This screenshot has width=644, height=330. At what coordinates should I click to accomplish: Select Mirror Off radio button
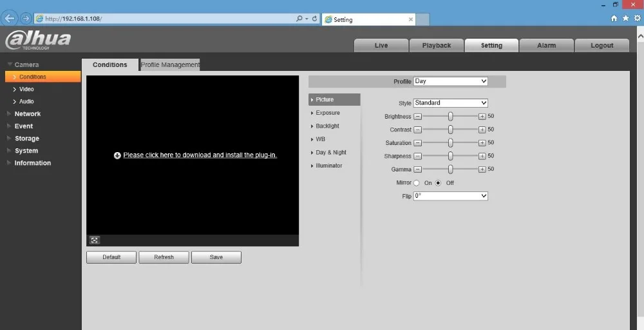(438, 183)
